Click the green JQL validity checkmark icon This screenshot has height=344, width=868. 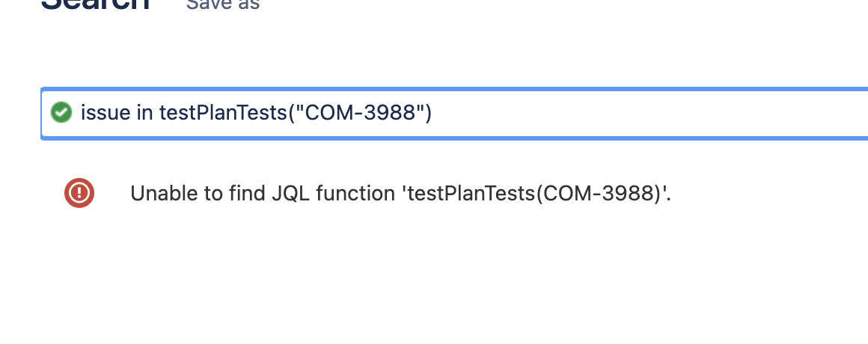[61, 113]
